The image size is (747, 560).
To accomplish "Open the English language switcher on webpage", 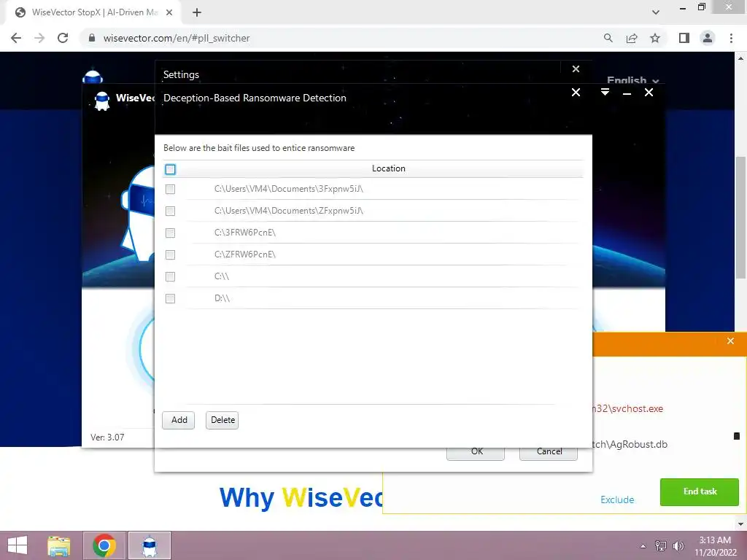I will point(632,80).
